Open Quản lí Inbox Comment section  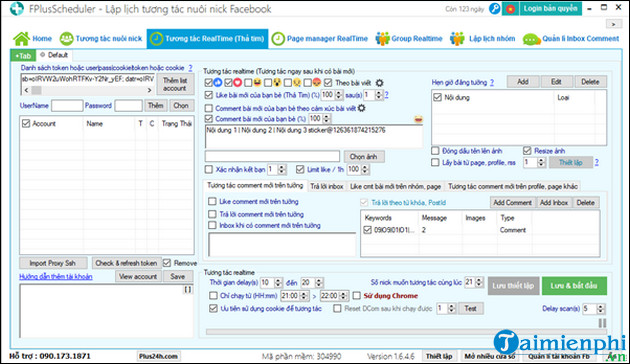coord(571,39)
